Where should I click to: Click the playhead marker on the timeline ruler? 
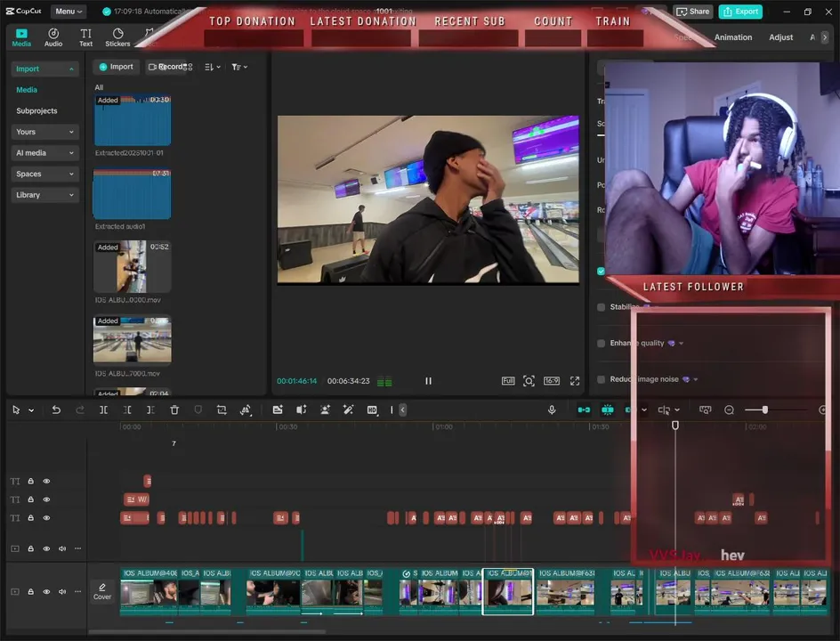pyautogui.click(x=675, y=426)
